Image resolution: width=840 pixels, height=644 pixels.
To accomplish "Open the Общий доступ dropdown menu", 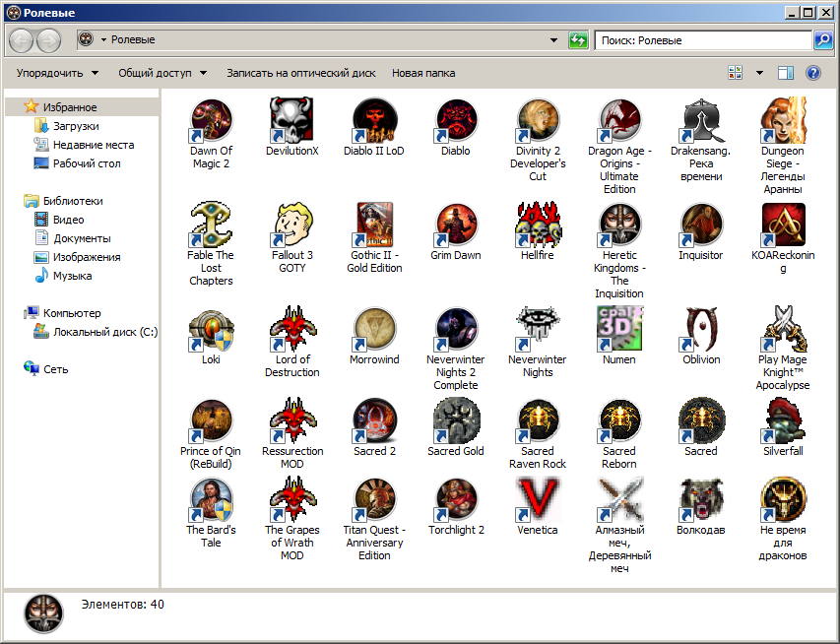I will point(162,73).
